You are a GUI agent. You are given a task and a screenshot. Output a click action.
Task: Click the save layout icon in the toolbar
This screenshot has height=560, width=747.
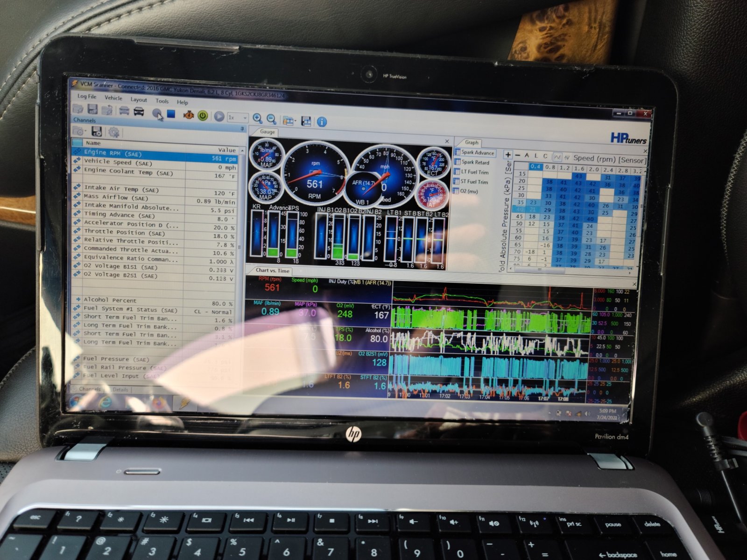(x=306, y=121)
